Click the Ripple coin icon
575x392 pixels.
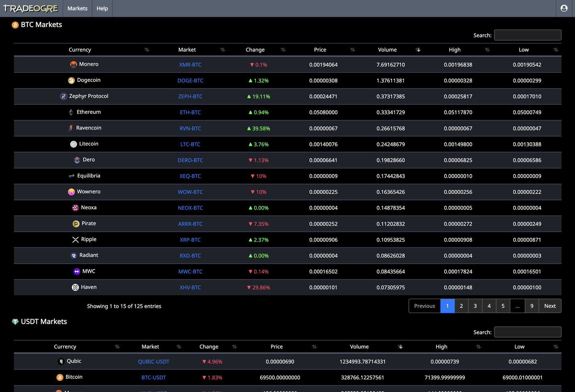[x=75, y=240]
